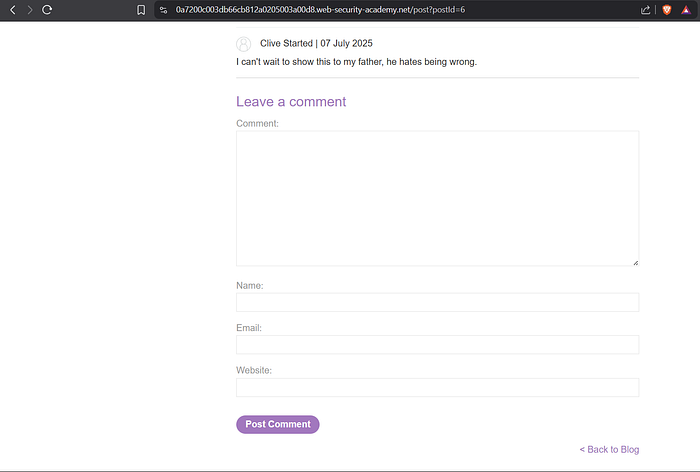The height and width of the screenshot is (472, 700).
Task: Click the browser forward arrow
Action: point(29,9)
